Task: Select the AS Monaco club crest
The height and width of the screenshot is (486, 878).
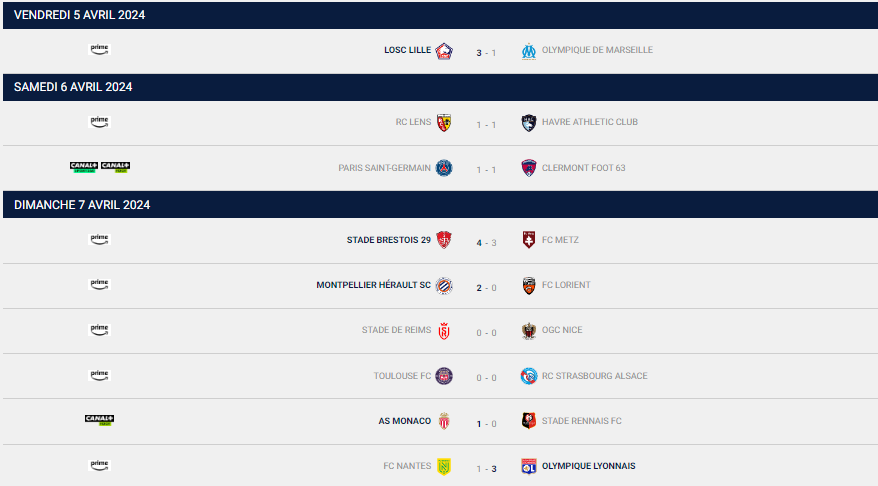Action: [x=444, y=421]
